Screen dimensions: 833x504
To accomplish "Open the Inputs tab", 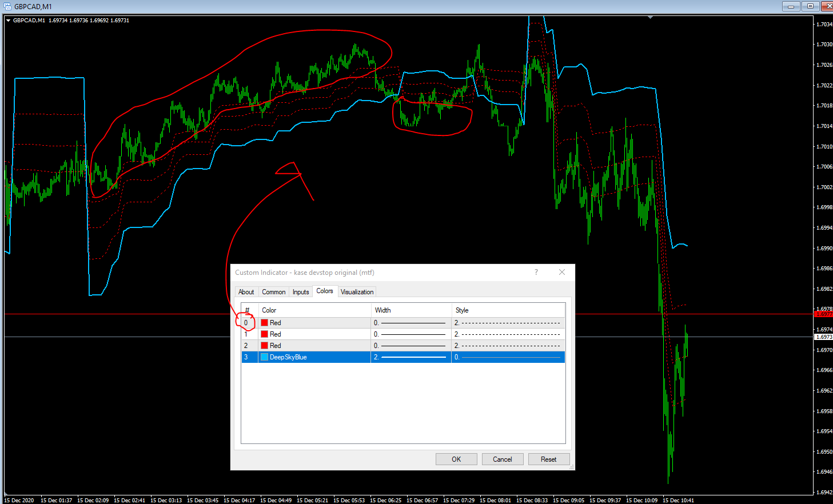I will point(301,292).
